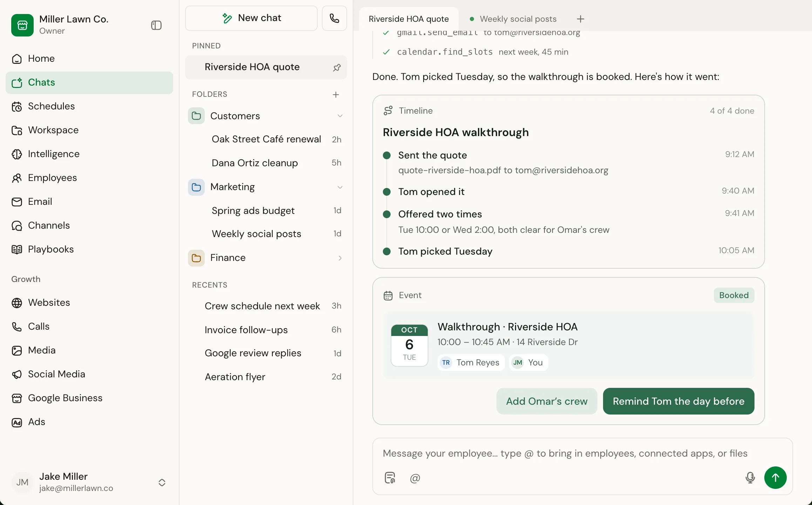Open Websites under Growth
The image size is (812, 505).
point(89,303)
